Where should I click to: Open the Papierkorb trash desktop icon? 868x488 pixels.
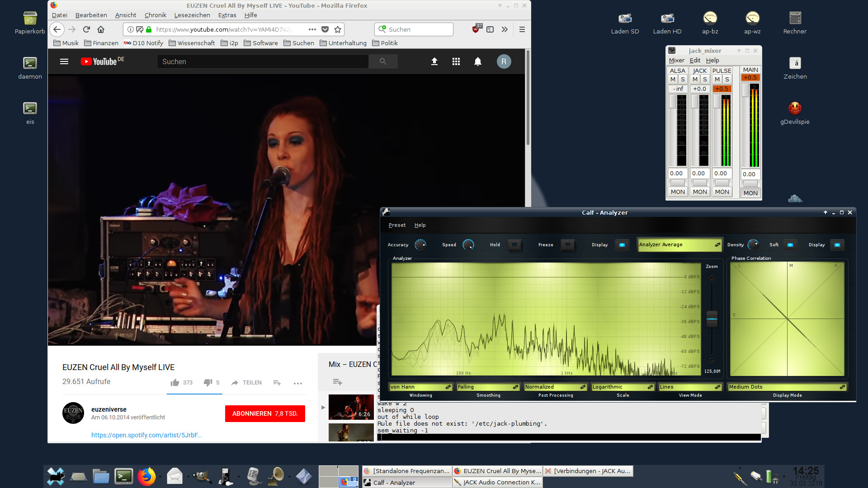coord(30,23)
